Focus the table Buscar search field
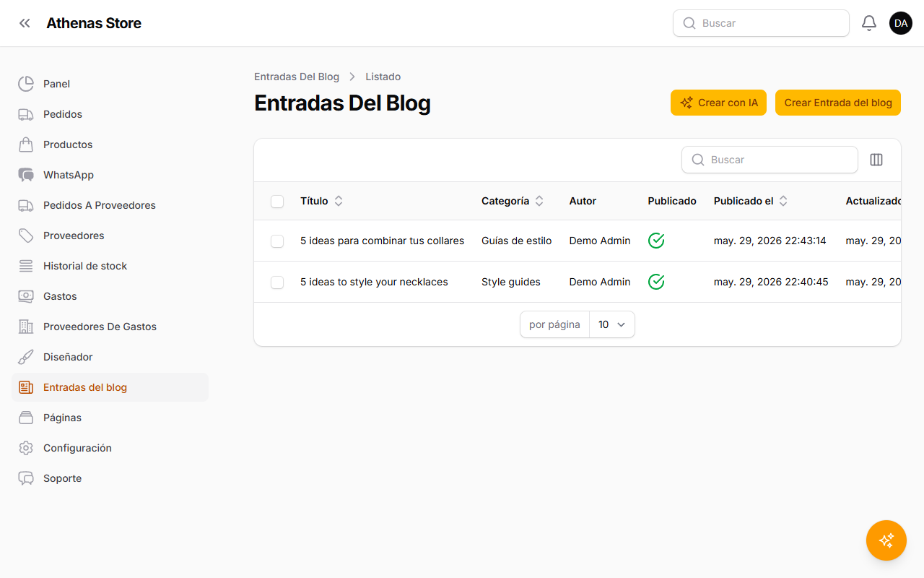The width and height of the screenshot is (924, 578). (x=770, y=160)
